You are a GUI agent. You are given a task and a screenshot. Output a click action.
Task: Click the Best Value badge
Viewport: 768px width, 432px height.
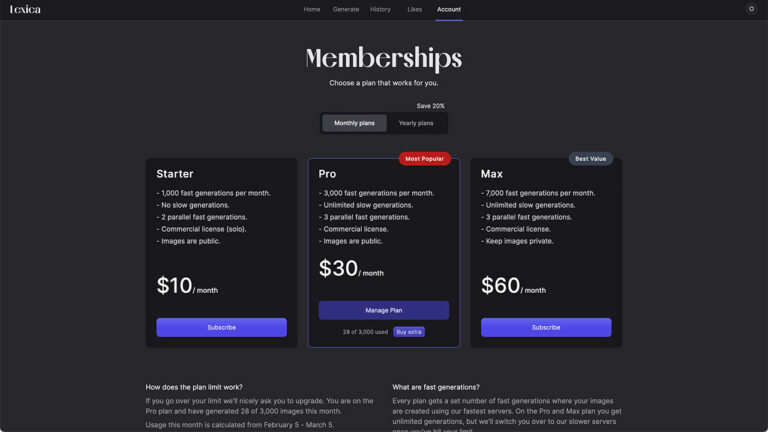pyautogui.click(x=590, y=159)
